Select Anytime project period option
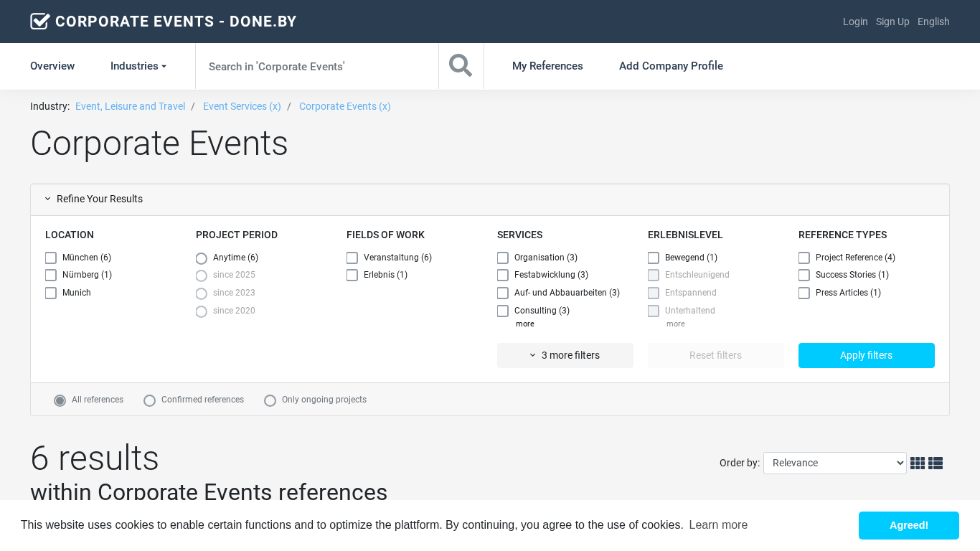Screen dimensions: 980x551 coord(202,258)
